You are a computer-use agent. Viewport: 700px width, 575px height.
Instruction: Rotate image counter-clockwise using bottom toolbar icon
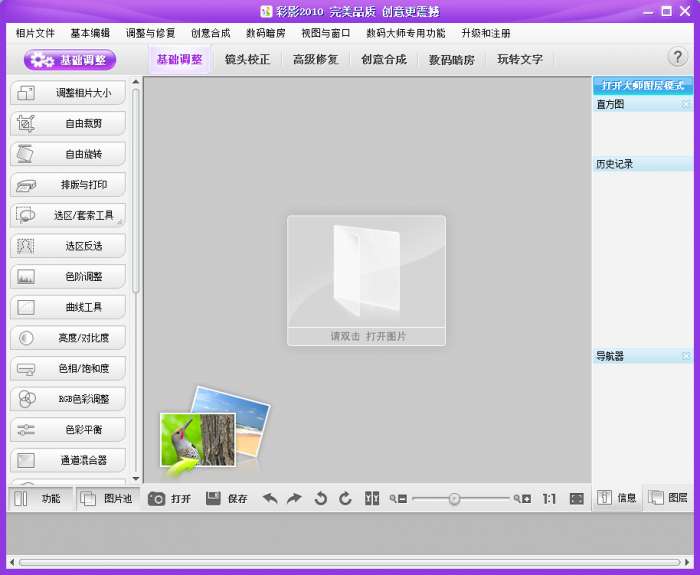320,498
